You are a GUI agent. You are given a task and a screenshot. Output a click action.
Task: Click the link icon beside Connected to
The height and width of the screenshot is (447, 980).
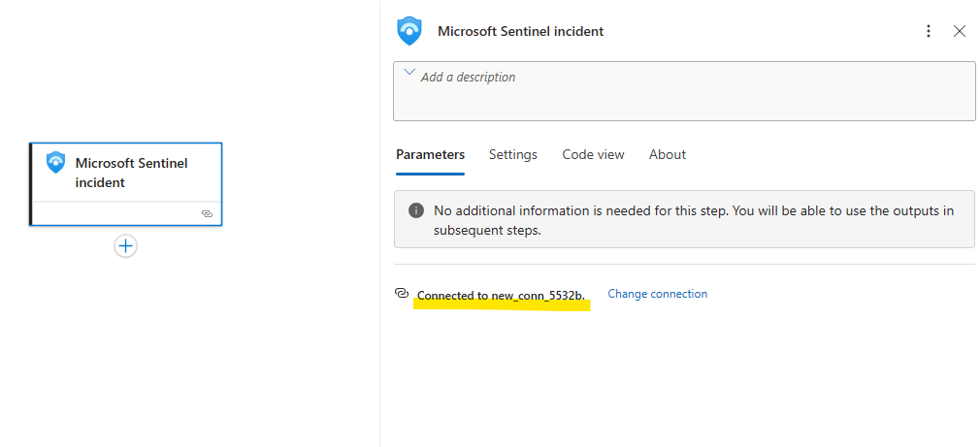pos(402,294)
